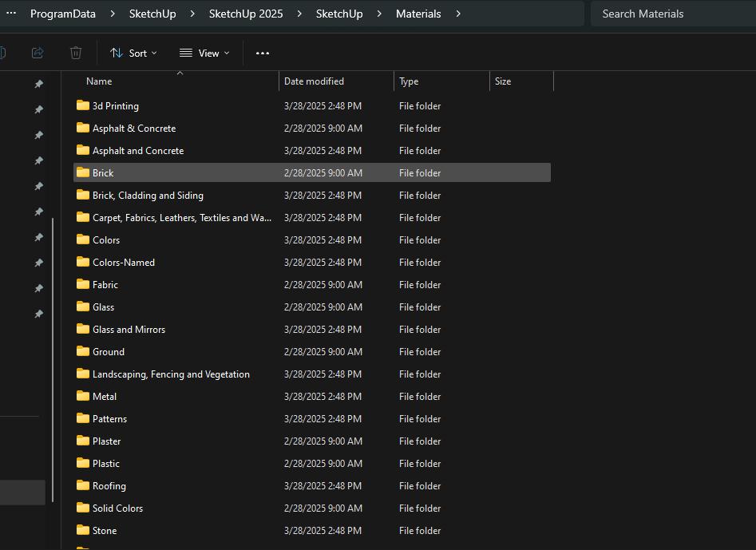The width and height of the screenshot is (756, 550).
Task: Click the Solid Colors folder icon
Action: pos(83,507)
